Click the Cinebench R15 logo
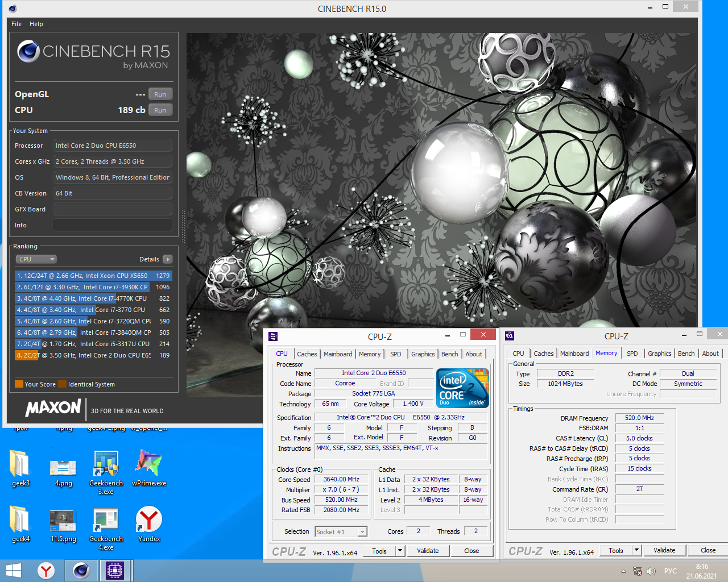This screenshot has width=728, height=582. click(x=94, y=56)
